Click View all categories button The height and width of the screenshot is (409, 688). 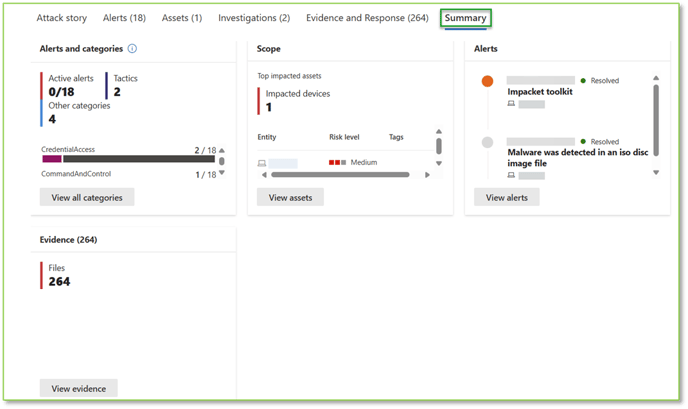87,197
